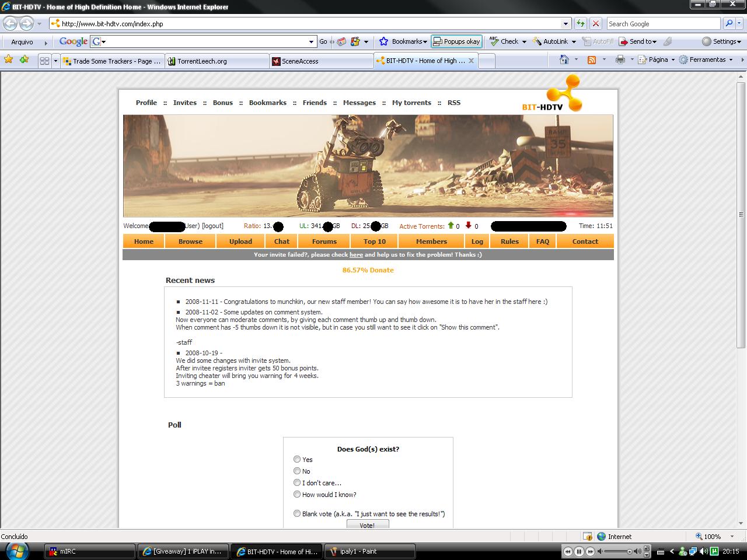Click the Internet zone globe icon
Screen dimensions: 747x560
pos(602,537)
